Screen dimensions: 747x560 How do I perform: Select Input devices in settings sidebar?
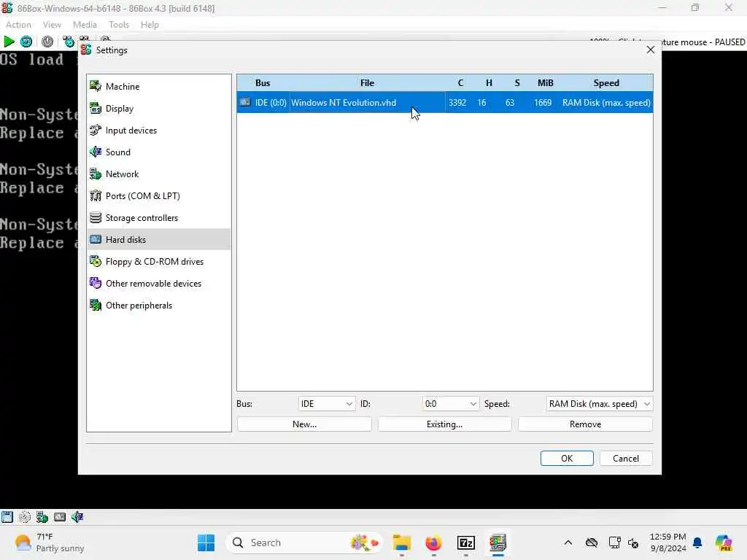coord(158,130)
